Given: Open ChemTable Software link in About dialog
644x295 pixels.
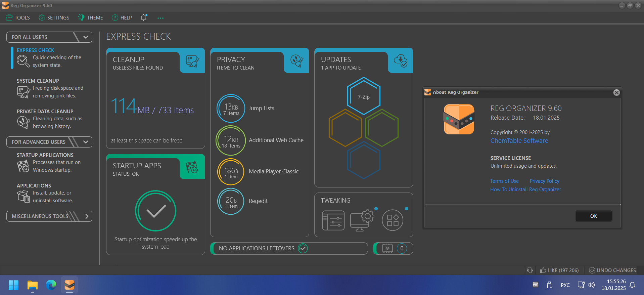Looking at the screenshot, I should 519,141.
